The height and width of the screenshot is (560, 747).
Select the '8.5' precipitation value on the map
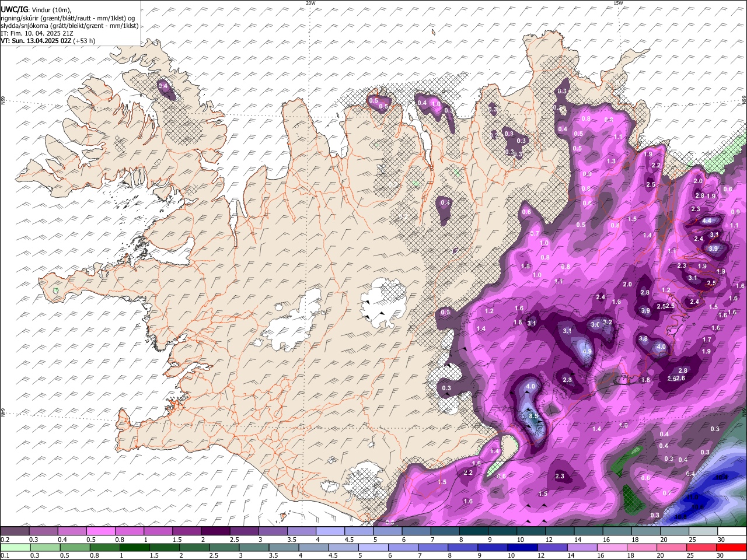(x=533, y=416)
